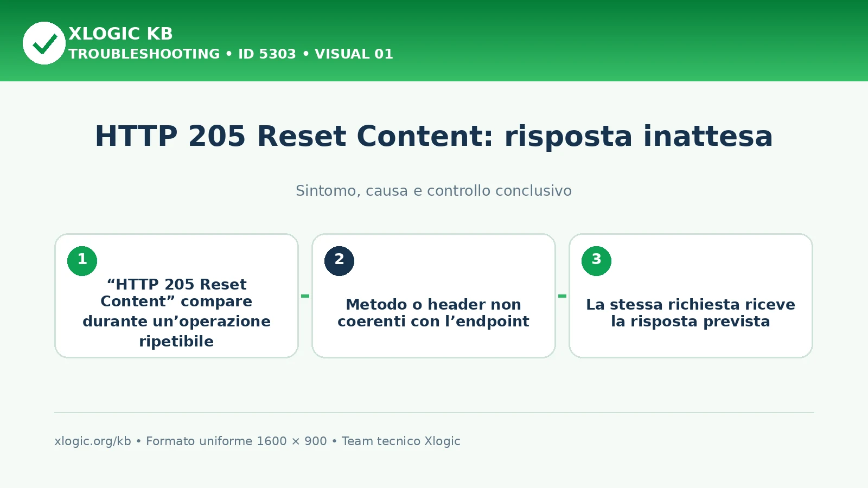Click the Xlogic checkmark logo
Screen dimensions: 868x488
(44, 43)
